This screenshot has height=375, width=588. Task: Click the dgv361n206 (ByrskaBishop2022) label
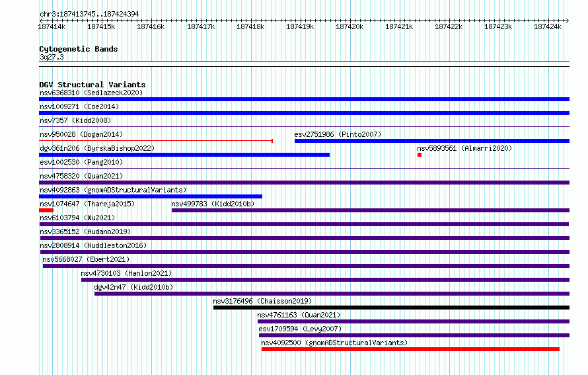pos(97,148)
